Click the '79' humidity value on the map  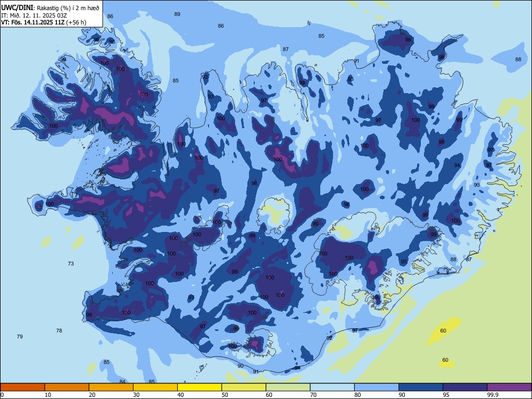[x=20, y=337]
